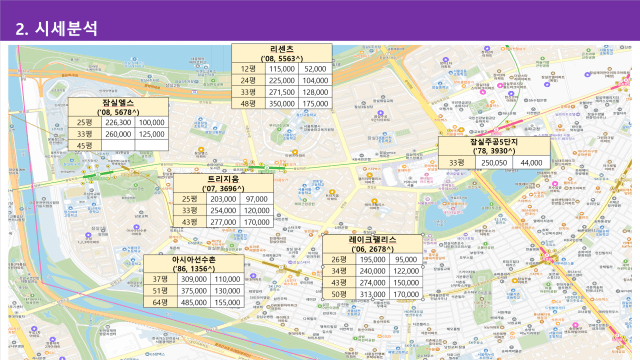The image size is (640, 360).
Task: Click the 잠실주공5단지 table header
Action: coord(494,146)
